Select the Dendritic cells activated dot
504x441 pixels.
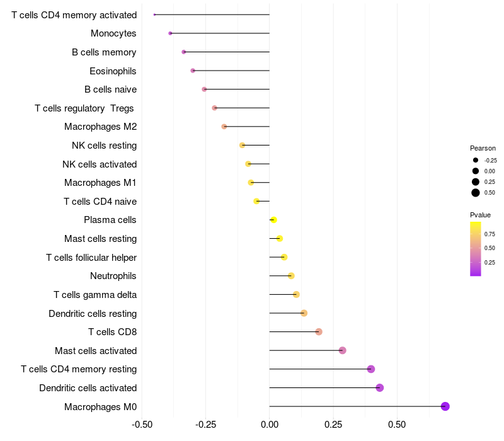coord(380,387)
